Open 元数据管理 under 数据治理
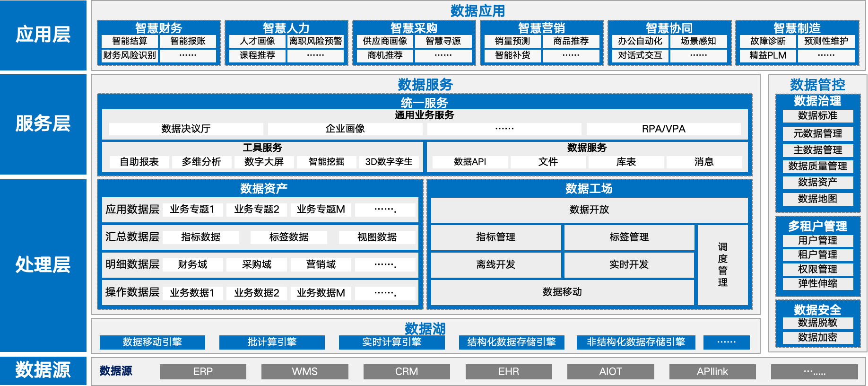The image size is (868, 386). 817,133
